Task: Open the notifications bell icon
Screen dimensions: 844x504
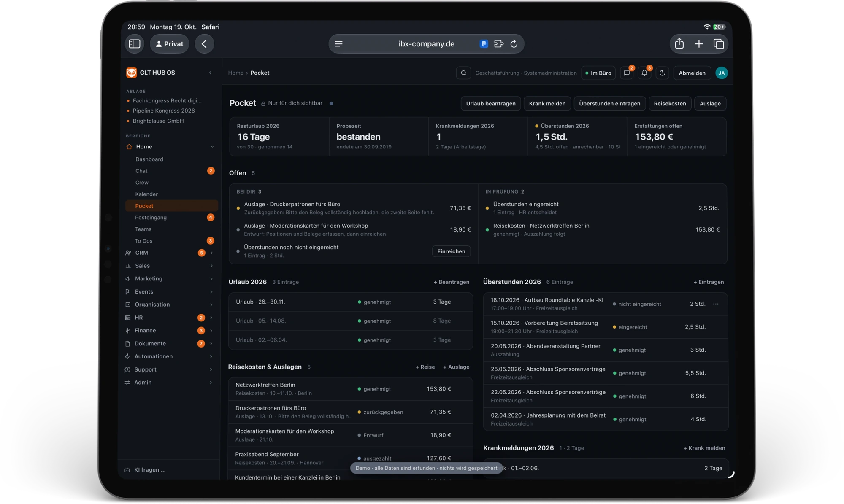Action: coord(644,73)
